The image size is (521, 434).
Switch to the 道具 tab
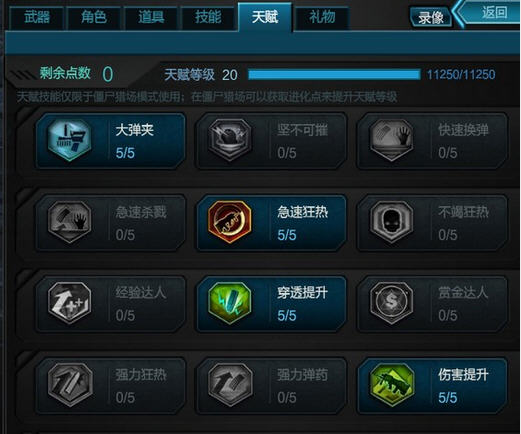(151, 18)
